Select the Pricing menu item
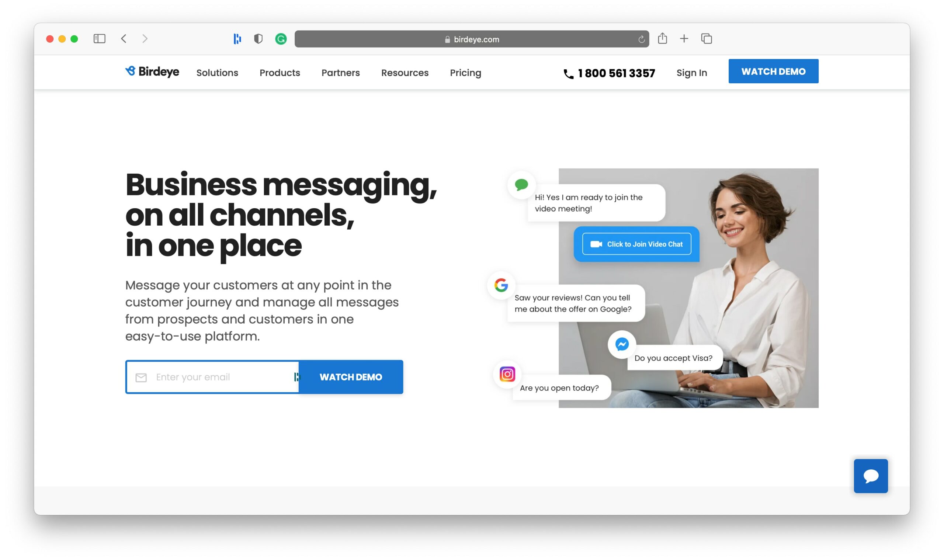 [x=466, y=73]
